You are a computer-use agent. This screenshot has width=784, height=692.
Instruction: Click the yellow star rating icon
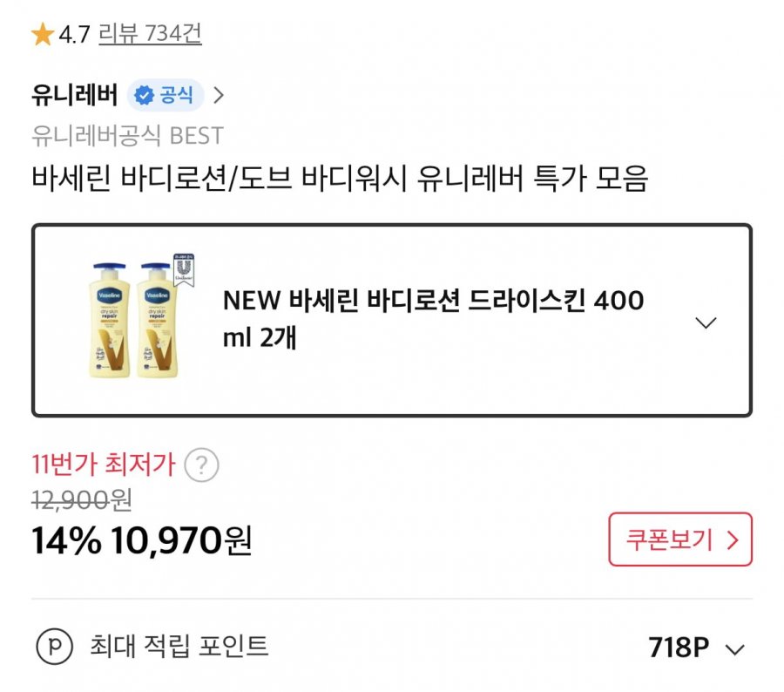click(x=42, y=35)
